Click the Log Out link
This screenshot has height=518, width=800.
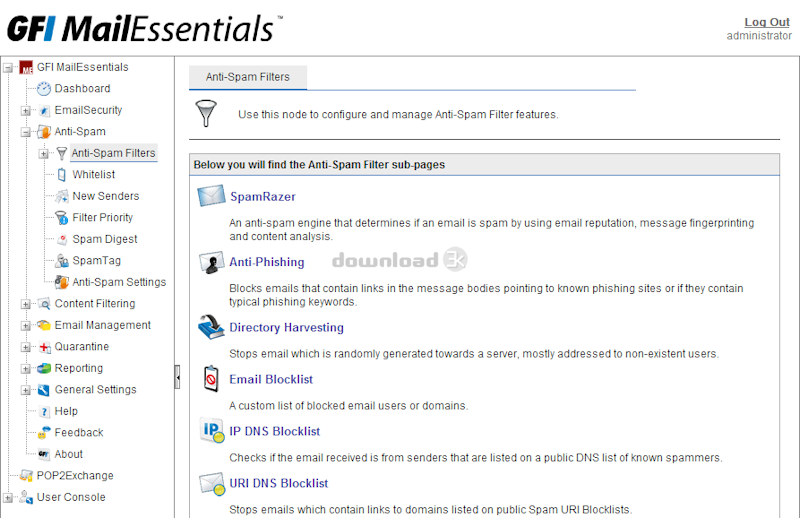[767, 22]
